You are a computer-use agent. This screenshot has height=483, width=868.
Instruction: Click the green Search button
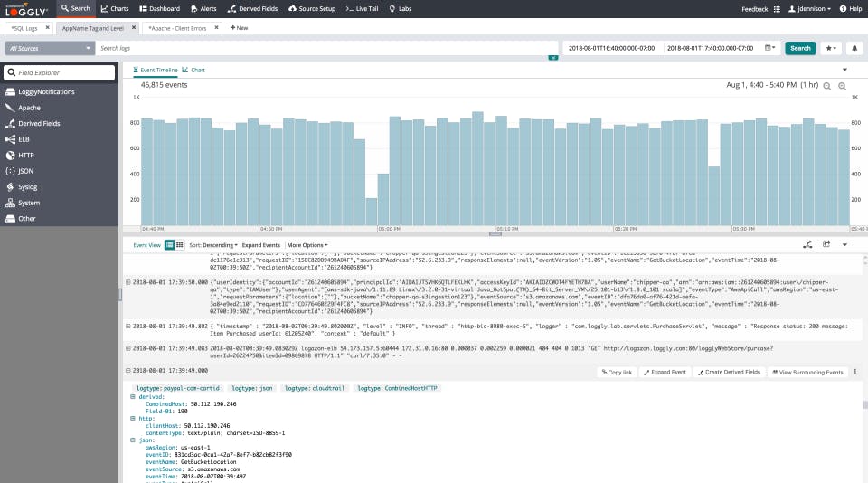pos(800,48)
